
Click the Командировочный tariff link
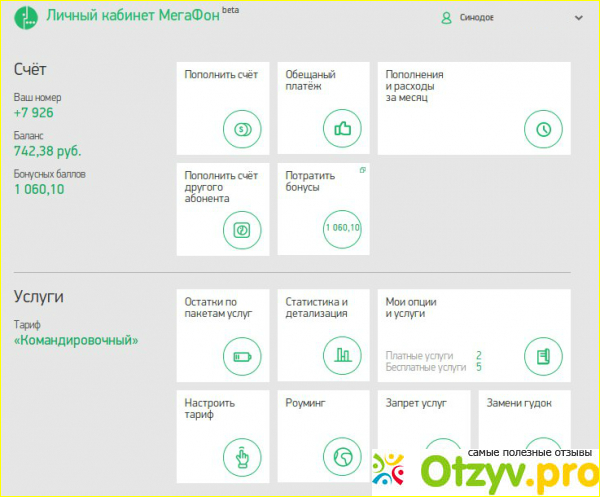(76, 341)
